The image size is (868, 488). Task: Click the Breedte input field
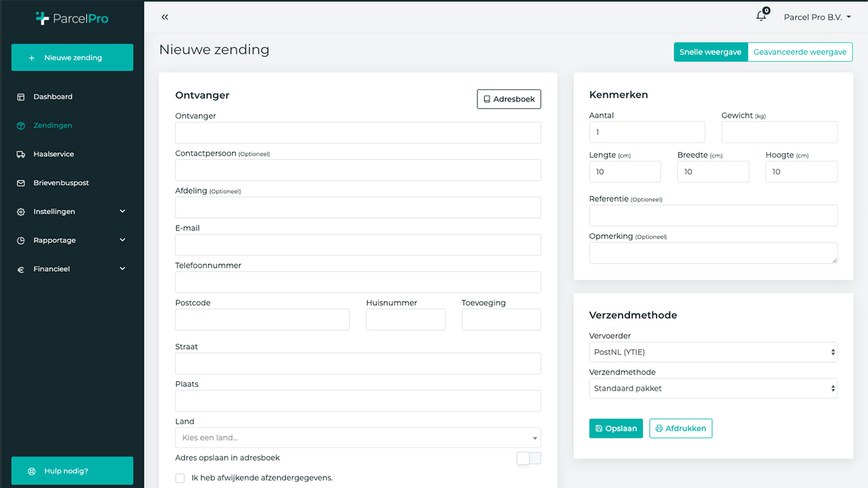tap(713, 171)
